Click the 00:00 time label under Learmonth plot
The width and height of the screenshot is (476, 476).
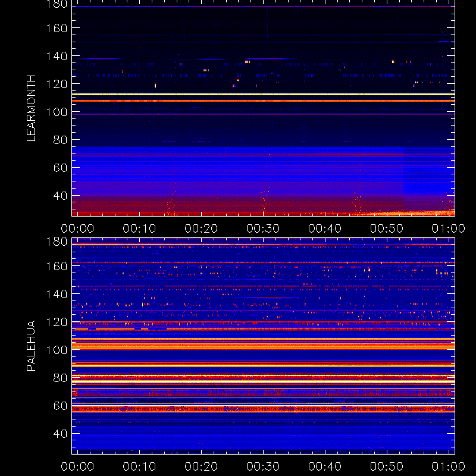pos(77,228)
